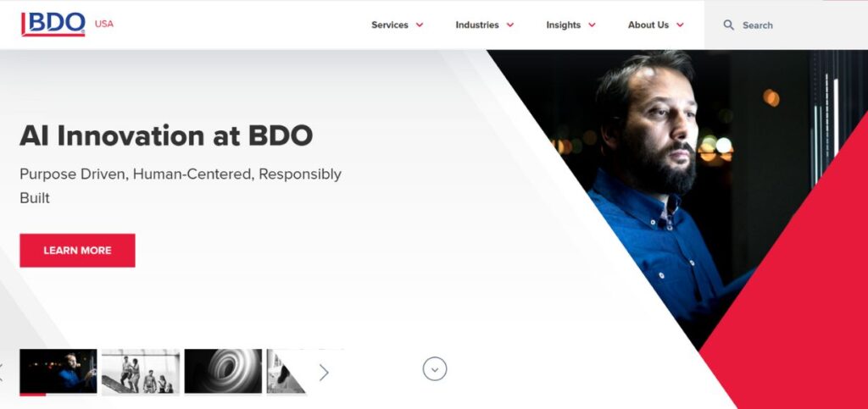The height and width of the screenshot is (409, 868).
Task: Select the man in blue shirt thumbnail
Action: 58,372
